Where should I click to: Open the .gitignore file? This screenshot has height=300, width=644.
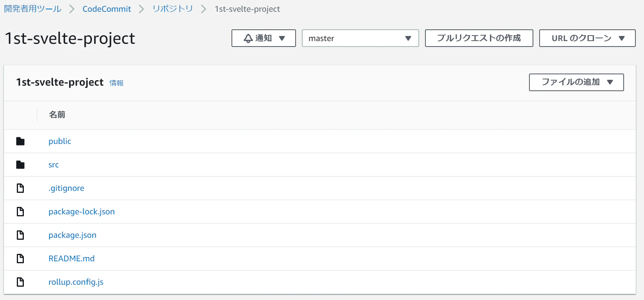pos(66,188)
